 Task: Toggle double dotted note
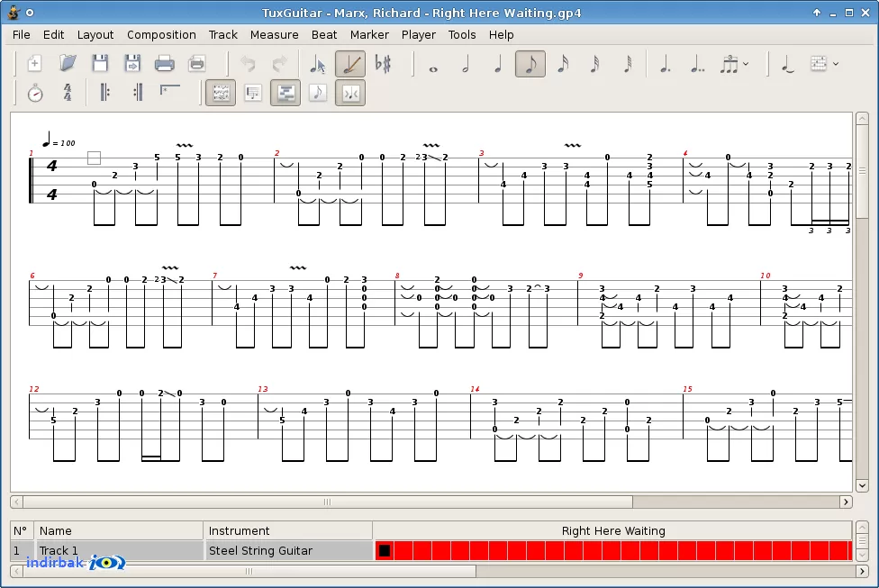click(x=698, y=63)
